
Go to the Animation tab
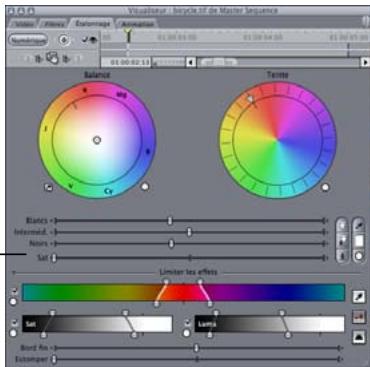[137, 24]
